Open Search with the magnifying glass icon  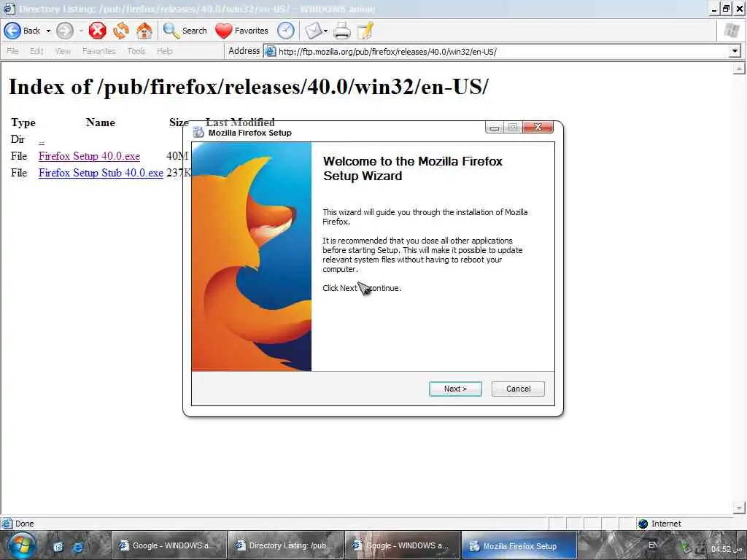point(171,31)
